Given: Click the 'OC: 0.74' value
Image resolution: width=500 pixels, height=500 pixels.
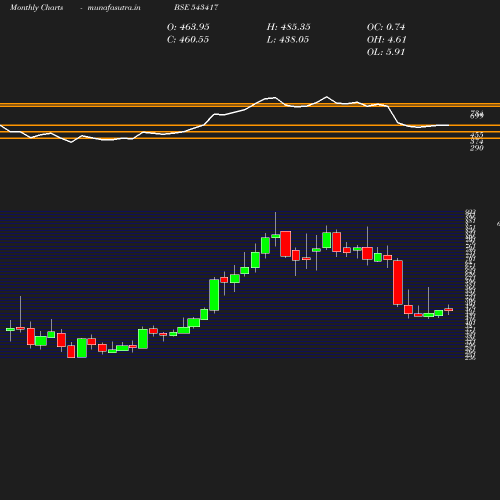Looking at the screenshot, I should click(x=386, y=27).
